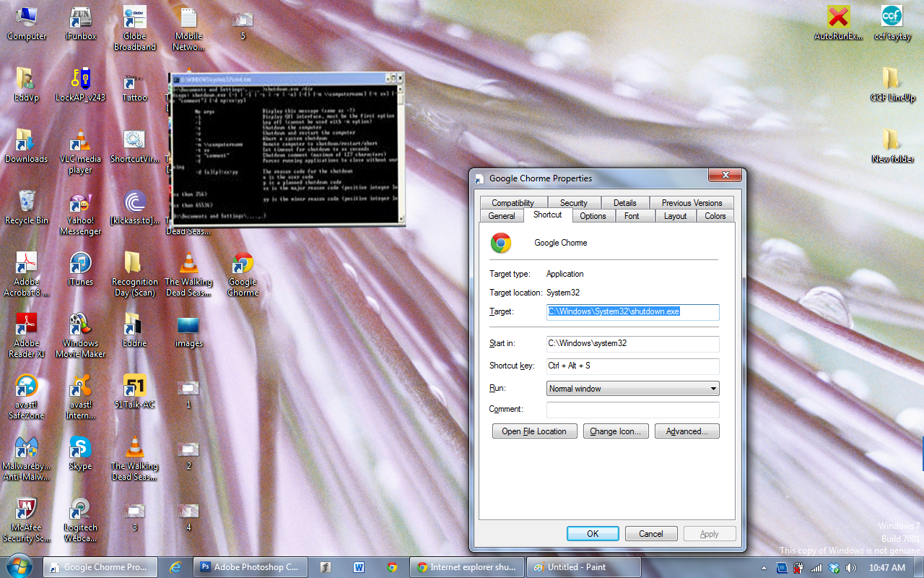This screenshot has width=924, height=578.
Task: Select the image file named 3
Action: pos(135,514)
